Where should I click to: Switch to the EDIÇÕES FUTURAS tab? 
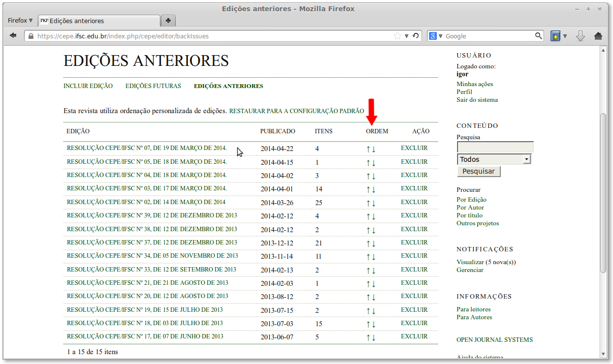coord(153,86)
